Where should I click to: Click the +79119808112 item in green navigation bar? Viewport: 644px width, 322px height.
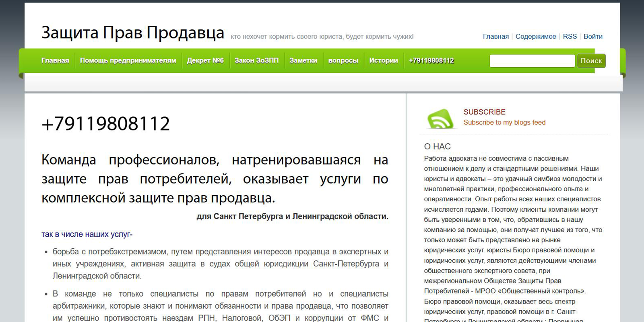tap(431, 61)
